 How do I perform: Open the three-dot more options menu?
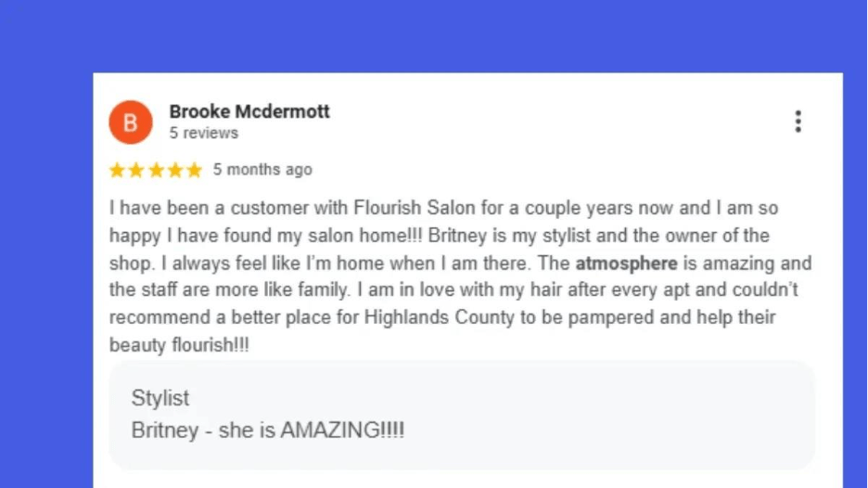point(798,122)
